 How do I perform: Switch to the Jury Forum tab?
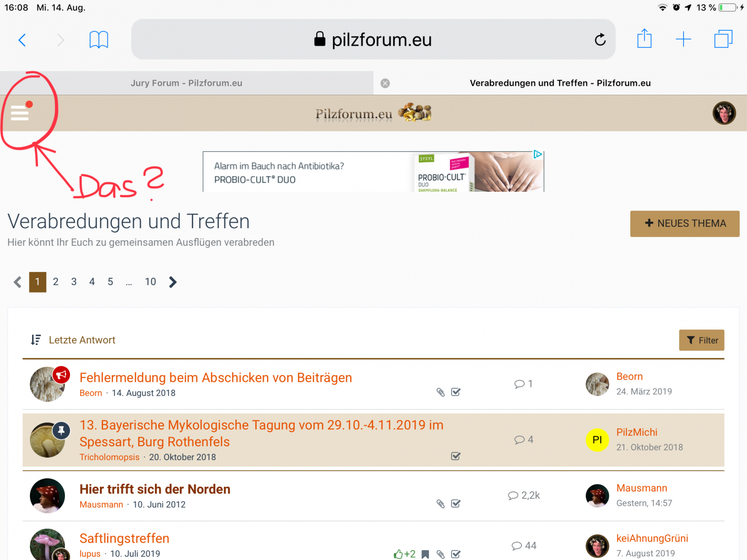click(x=186, y=83)
